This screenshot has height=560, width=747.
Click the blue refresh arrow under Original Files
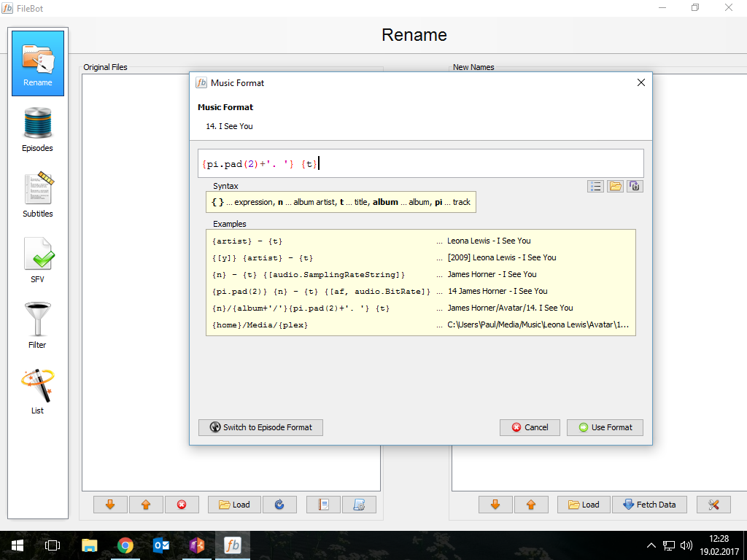click(279, 505)
